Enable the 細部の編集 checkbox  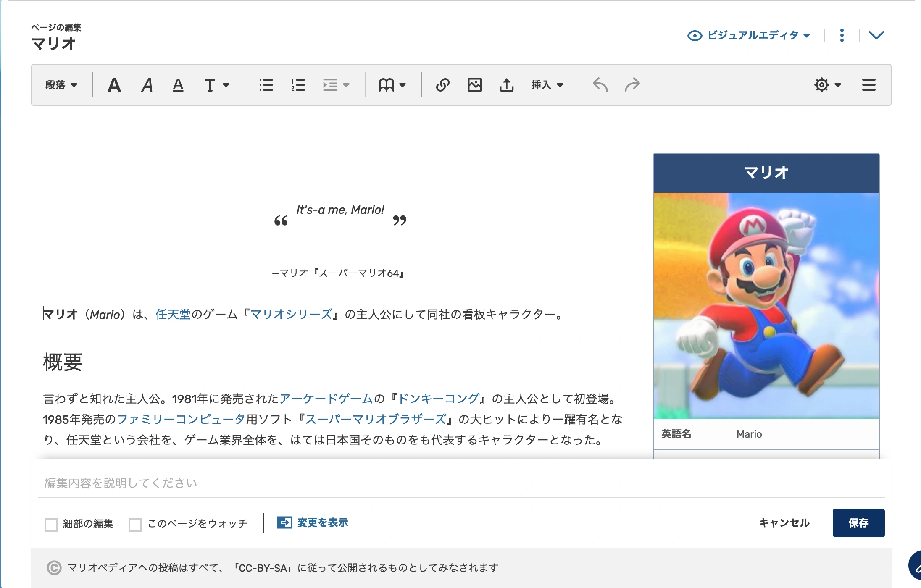[51, 524]
